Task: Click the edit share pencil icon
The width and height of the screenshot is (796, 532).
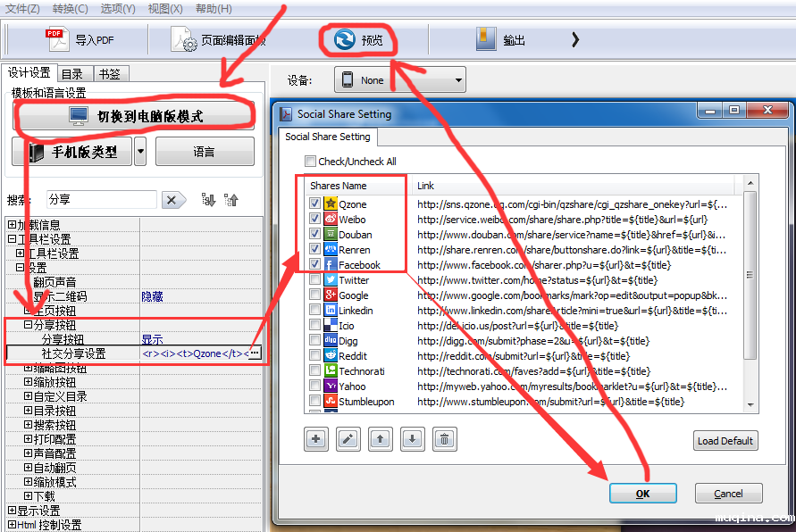Action: coord(348,439)
